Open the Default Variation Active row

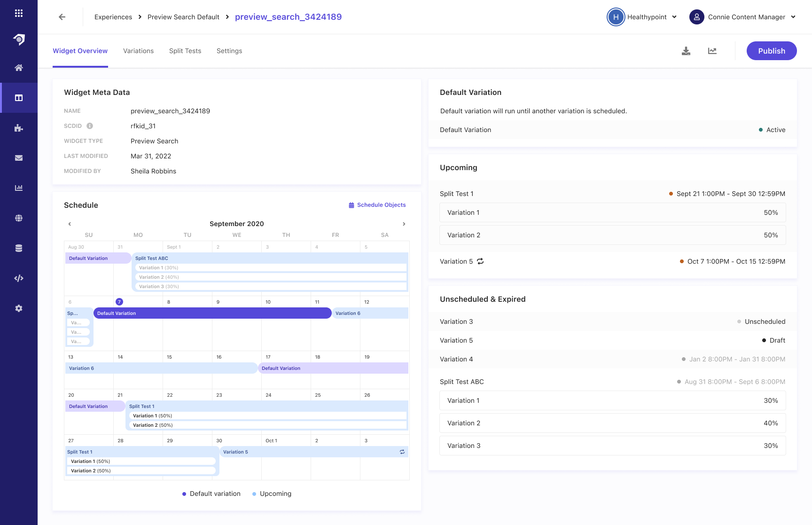[613, 130]
